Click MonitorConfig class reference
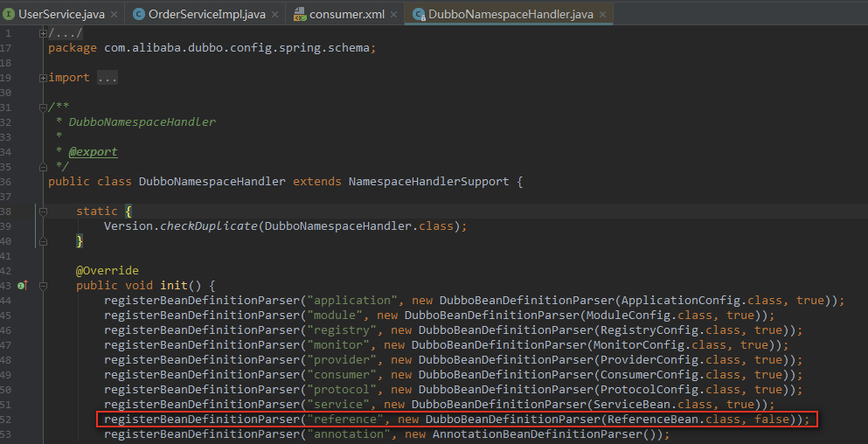Image resolution: width=868 pixels, height=444 pixels. (x=639, y=345)
